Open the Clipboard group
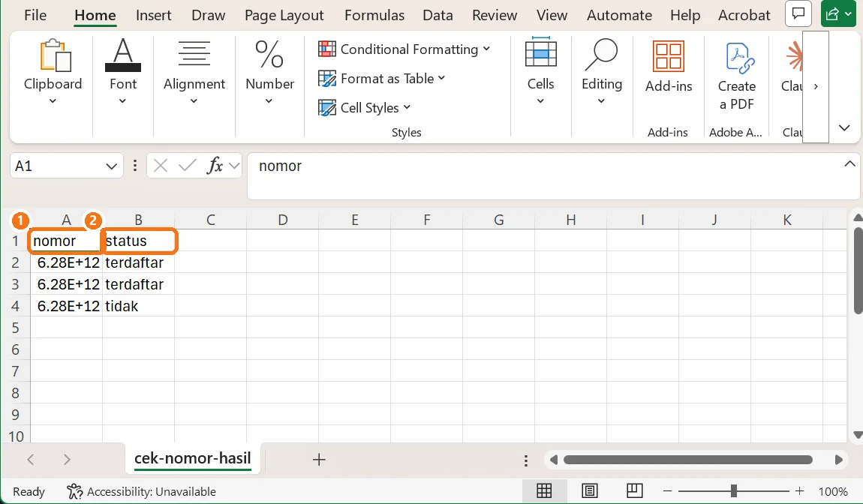Screen dimensions: 863x504 click(53, 71)
